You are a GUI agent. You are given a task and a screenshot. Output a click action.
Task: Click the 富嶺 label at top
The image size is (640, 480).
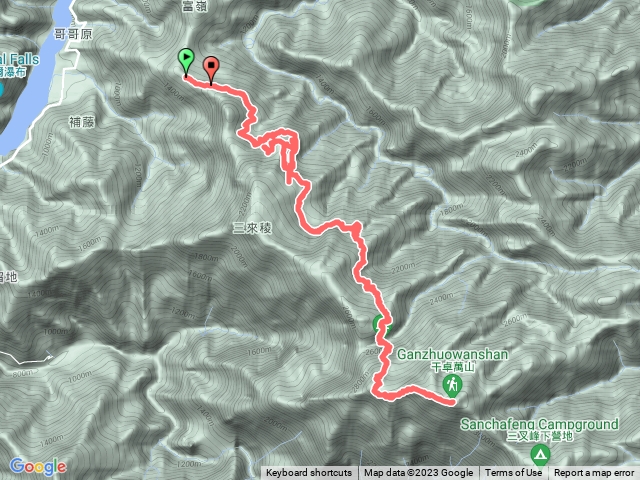[x=195, y=6]
